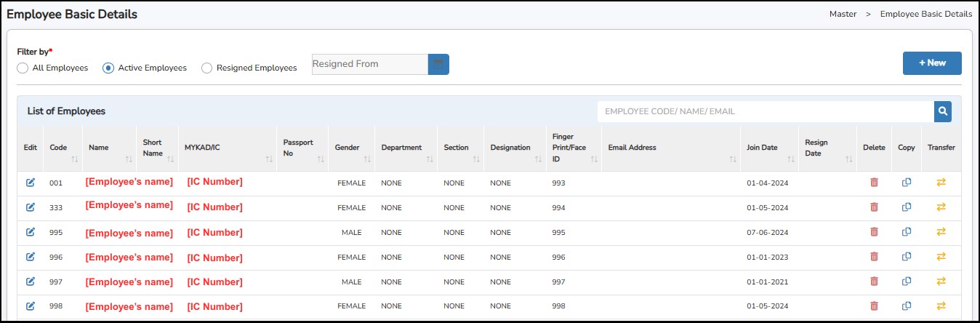Select the All Employees radio button
The height and width of the screenshot is (323, 980).
coord(23,68)
